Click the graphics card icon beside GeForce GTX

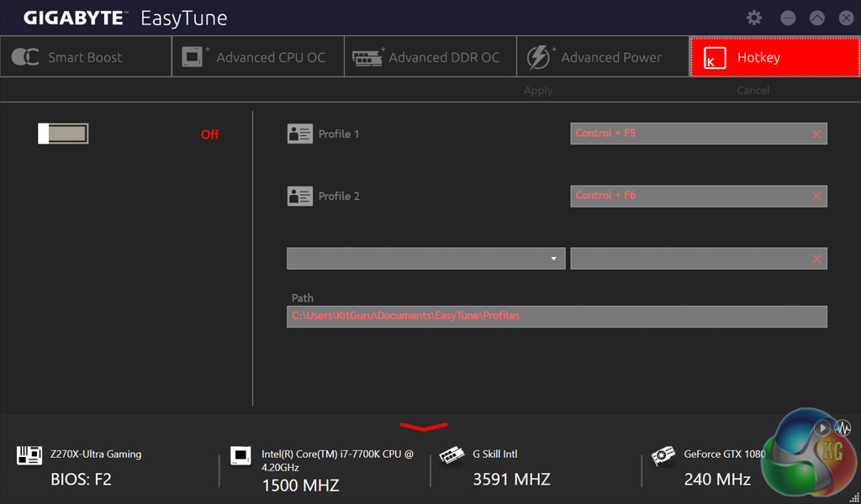pyautogui.click(x=663, y=455)
